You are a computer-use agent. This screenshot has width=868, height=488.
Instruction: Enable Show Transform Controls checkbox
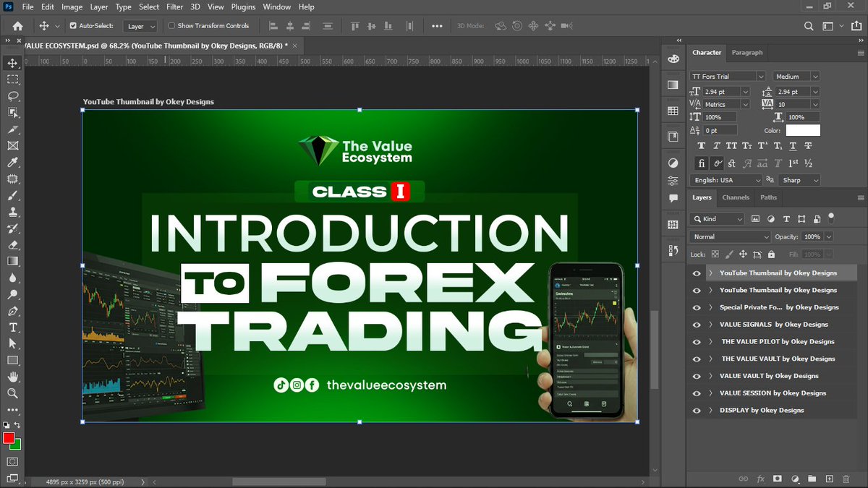click(171, 26)
